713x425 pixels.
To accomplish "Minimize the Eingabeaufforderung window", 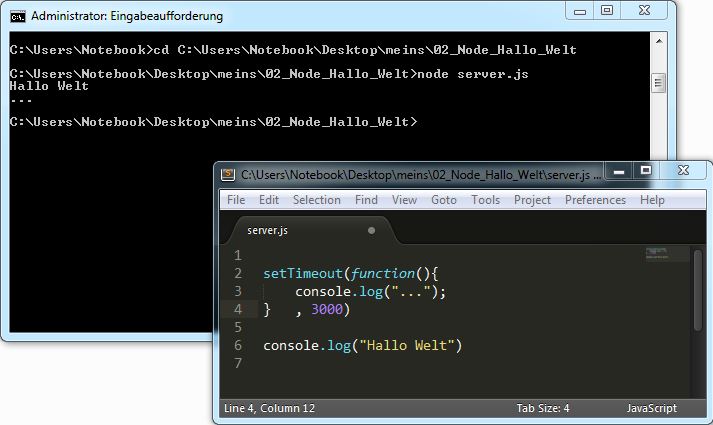I will [x=580, y=11].
